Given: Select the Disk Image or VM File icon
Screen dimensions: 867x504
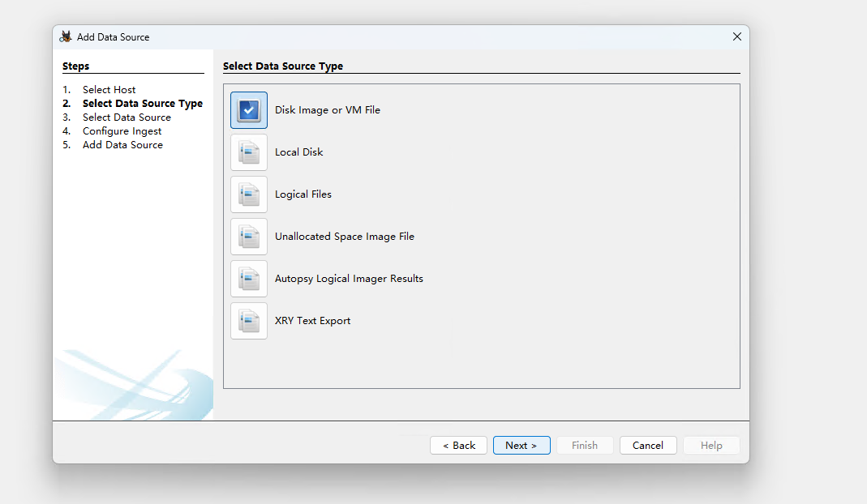Looking at the screenshot, I should coord(249,110).
